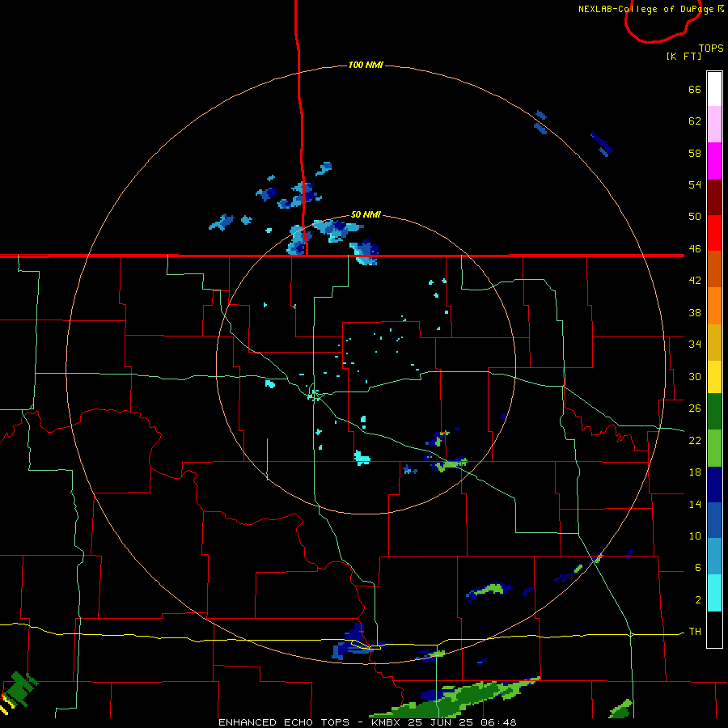Click the legend value "62"

pos(695,121)
